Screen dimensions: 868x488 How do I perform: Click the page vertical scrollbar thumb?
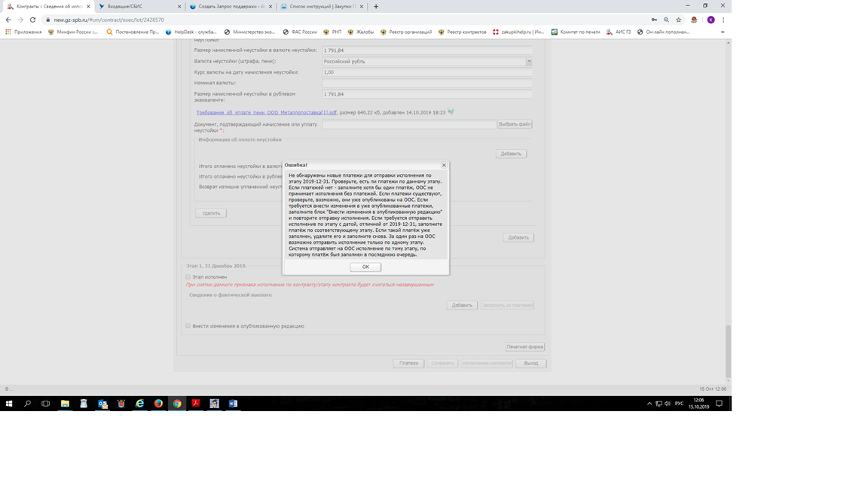pyautogui.click(x=728, y=352)
